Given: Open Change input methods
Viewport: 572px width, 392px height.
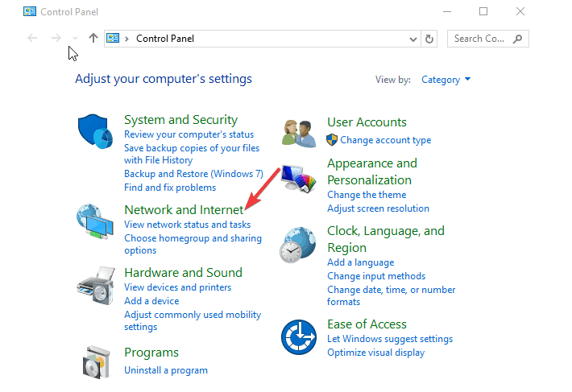Looking at the screenshot, I should pyautogui.click(x=376, y=276).
